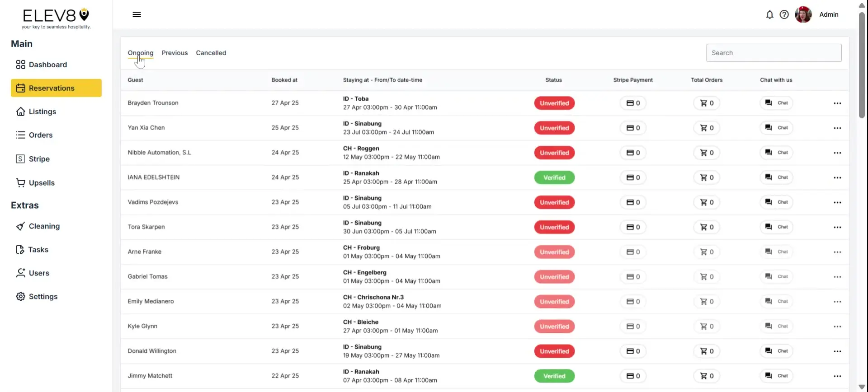868x392 pixels.
Task: Select guest name Emily Medianero
Action: coord(151,301)
